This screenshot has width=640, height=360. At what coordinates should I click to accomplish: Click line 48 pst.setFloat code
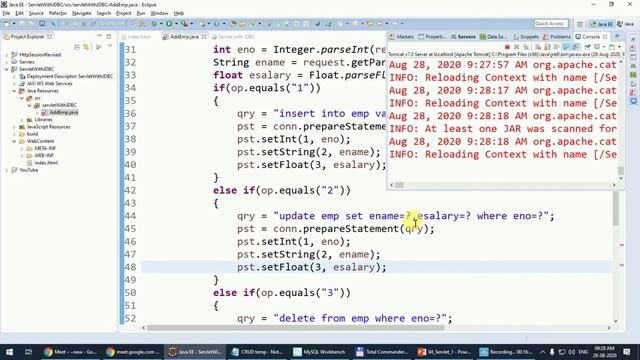311,267
